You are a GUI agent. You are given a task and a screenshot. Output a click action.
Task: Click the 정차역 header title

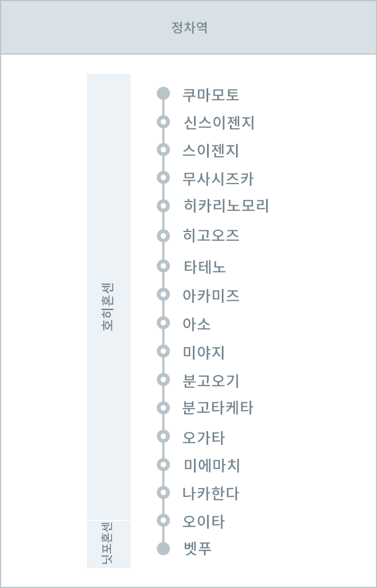click(190, 27)
